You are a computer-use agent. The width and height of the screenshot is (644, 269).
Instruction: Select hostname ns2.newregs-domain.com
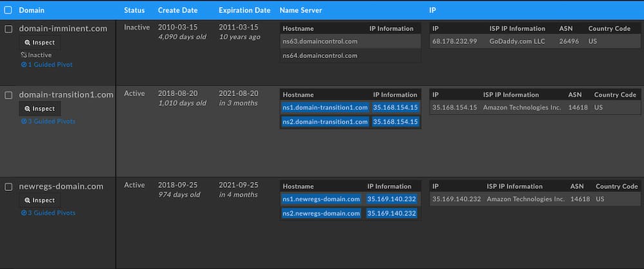(321, 214)
